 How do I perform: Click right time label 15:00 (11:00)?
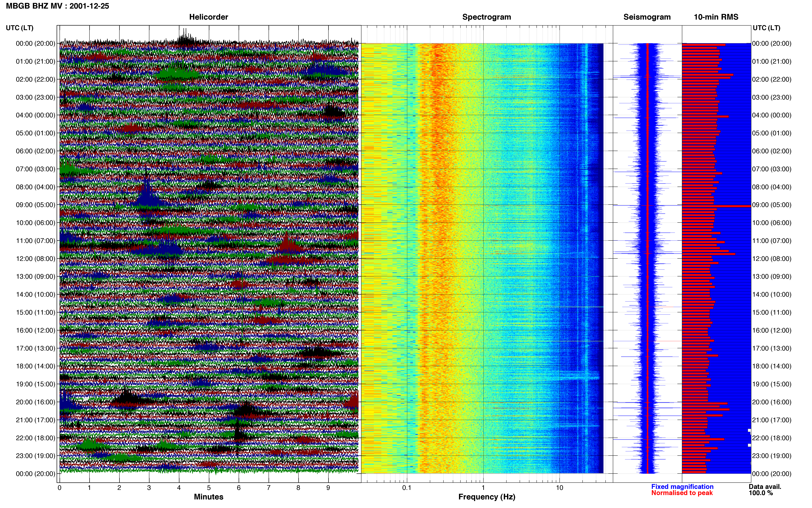772,313
